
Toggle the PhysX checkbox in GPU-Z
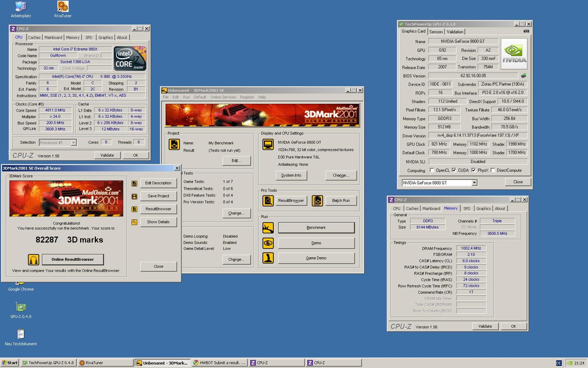(473, 170)
